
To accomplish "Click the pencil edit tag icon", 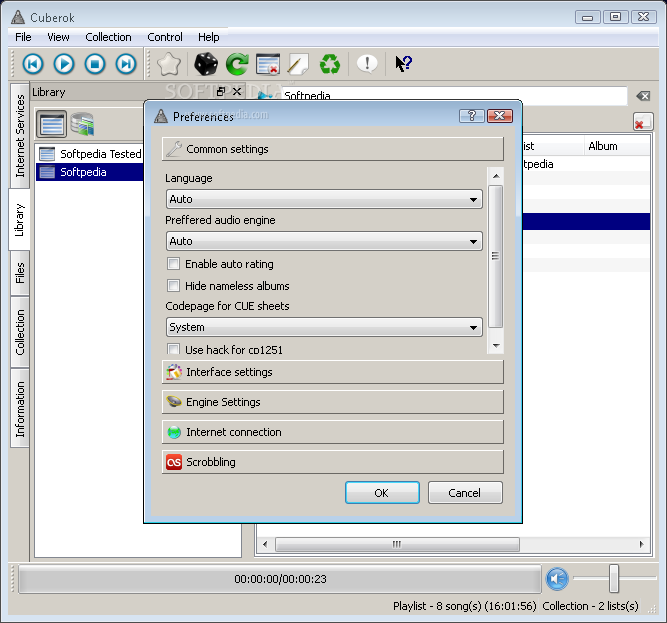I will click(298, 64).
